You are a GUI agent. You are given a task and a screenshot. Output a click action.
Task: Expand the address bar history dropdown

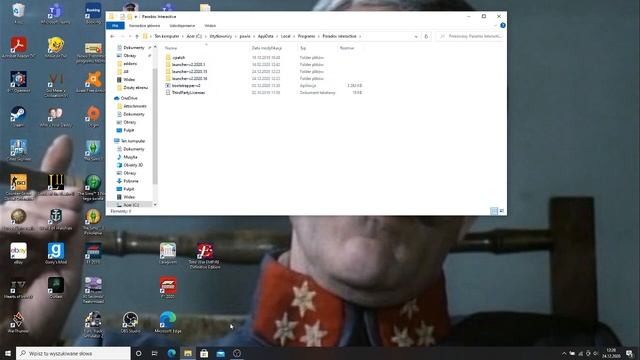tap(416, 36)
